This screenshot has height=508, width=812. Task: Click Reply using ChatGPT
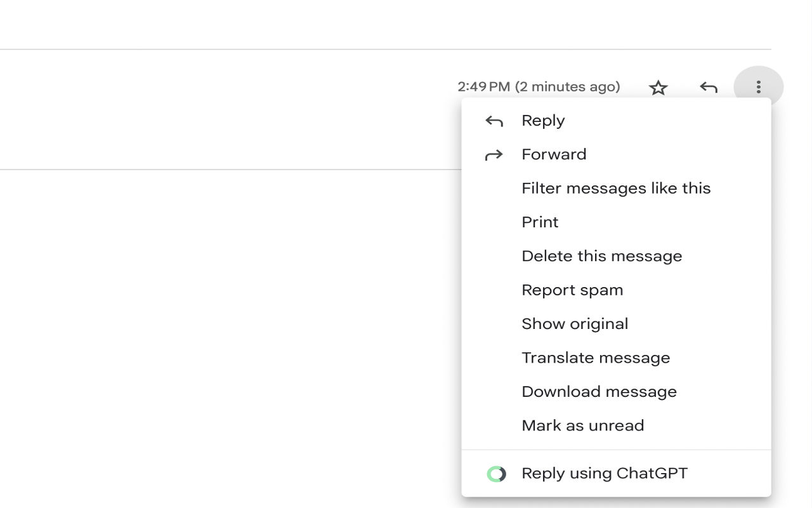603,472
